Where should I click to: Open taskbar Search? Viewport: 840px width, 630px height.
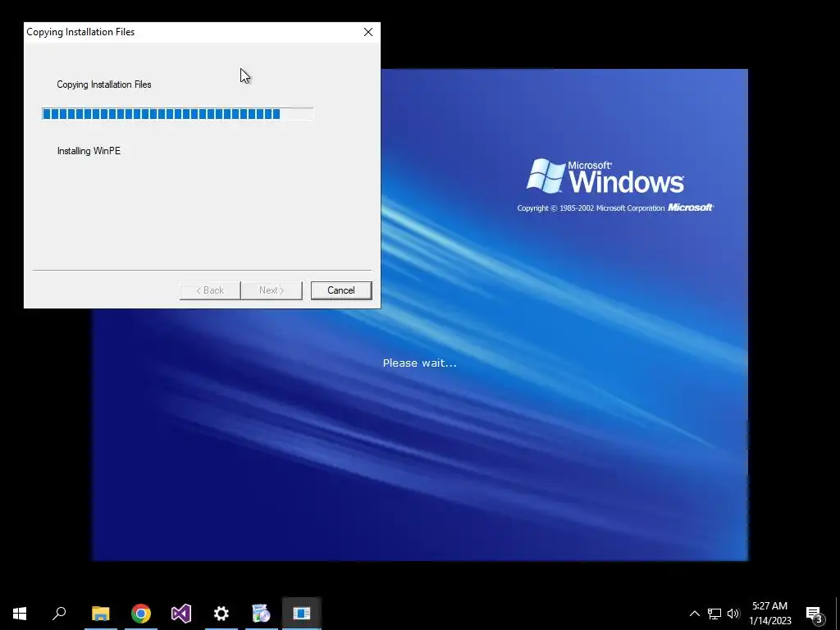click(x=59, y=614)
